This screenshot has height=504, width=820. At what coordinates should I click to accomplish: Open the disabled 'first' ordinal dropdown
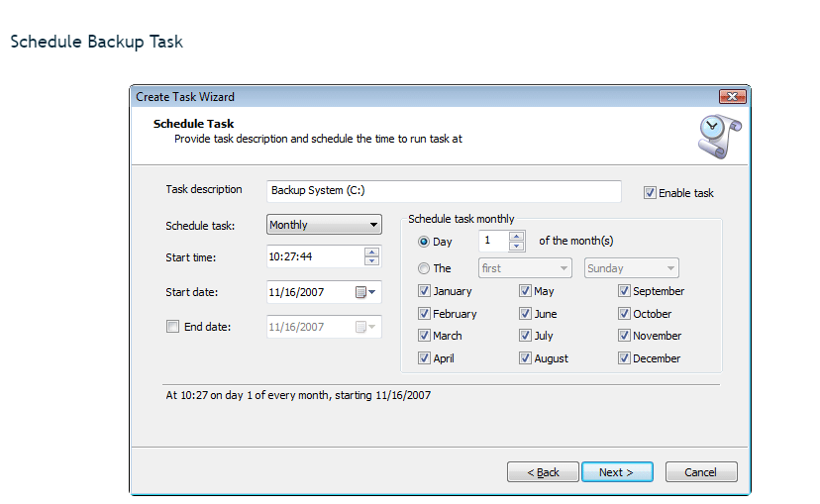[525, 268]
